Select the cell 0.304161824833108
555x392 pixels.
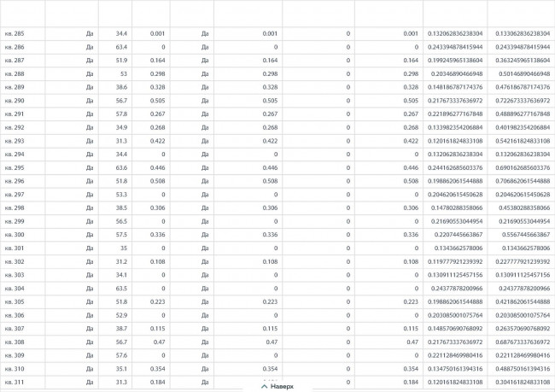(x=523, y=382)
